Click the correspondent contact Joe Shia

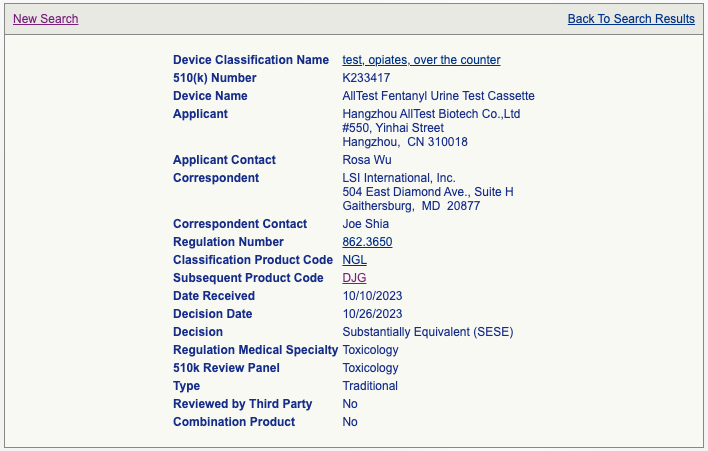(365, 224)
